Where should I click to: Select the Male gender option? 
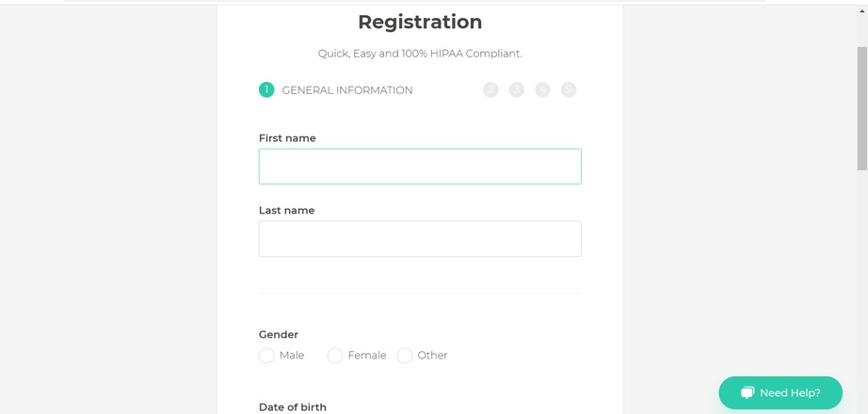[x=266, y=356]
